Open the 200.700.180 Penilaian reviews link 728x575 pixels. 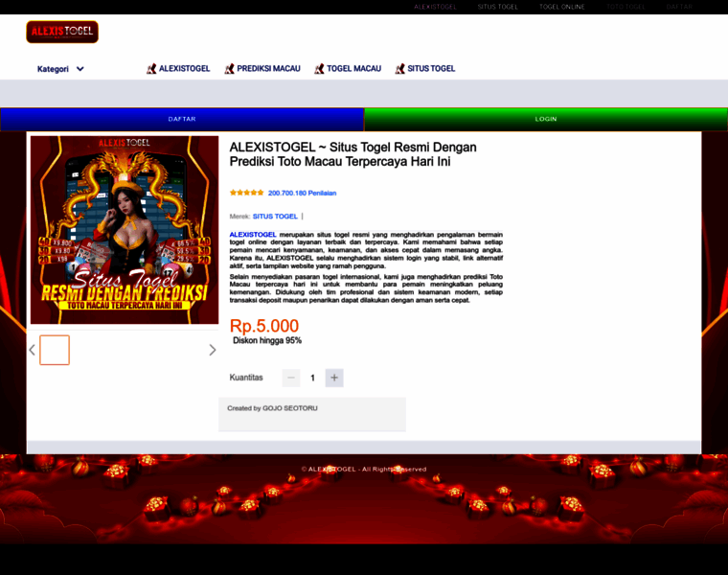click(x=303, y=194)
